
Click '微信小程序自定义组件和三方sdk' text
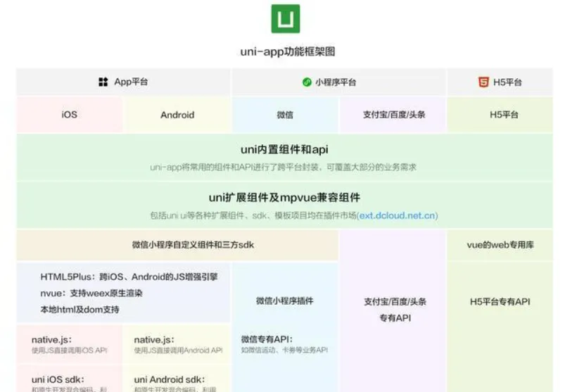pyautogui.click(x=193, y=245)
